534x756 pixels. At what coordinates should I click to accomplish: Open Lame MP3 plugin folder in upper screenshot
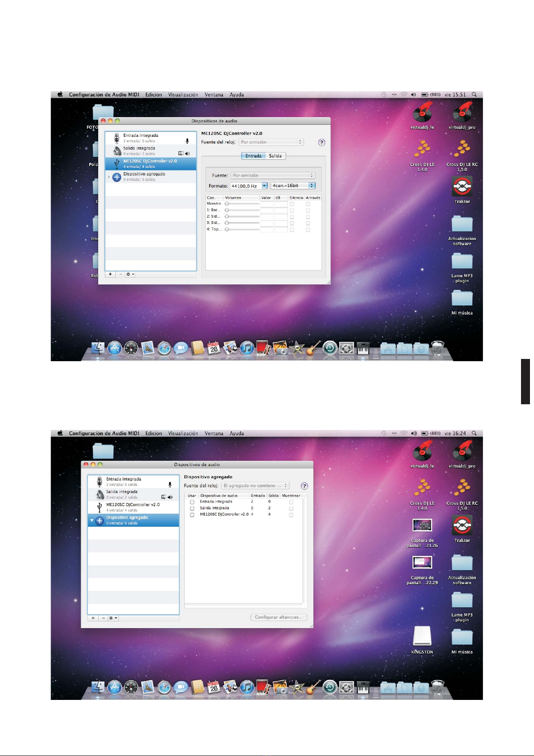tap(462, 261)
